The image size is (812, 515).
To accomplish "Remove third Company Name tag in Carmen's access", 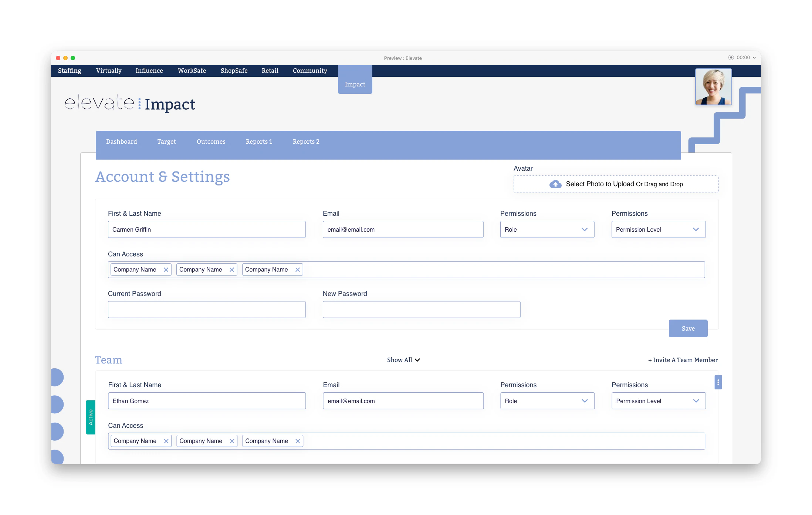I will 298,270.
